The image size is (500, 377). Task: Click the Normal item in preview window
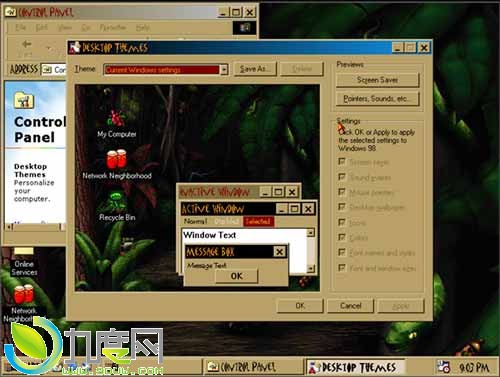coord(195,221)
